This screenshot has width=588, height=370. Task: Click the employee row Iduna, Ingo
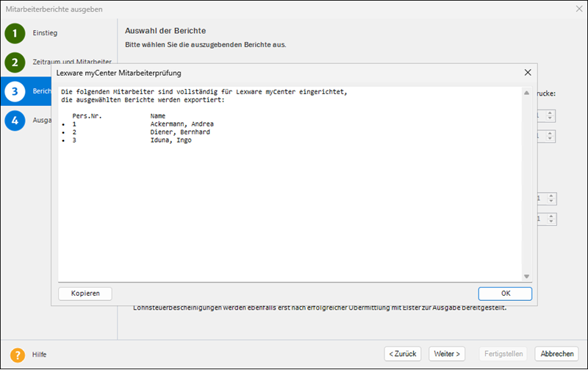pos(171,140)
